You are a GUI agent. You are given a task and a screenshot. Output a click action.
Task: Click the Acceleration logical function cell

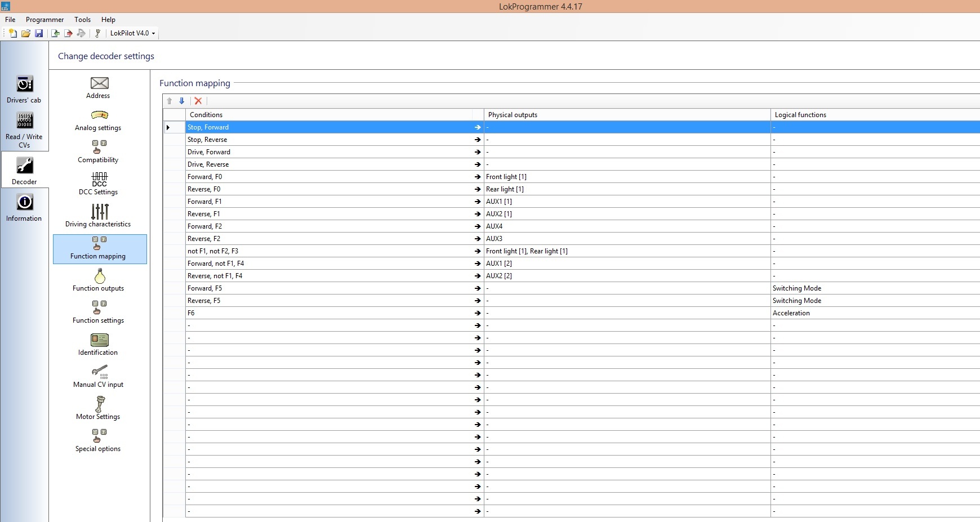click(x=875, y=313)
